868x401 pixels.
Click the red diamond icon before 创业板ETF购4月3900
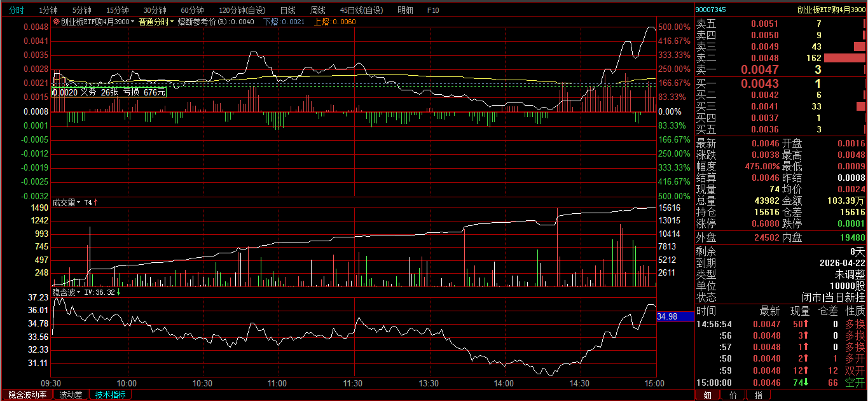tap(56, 22)
